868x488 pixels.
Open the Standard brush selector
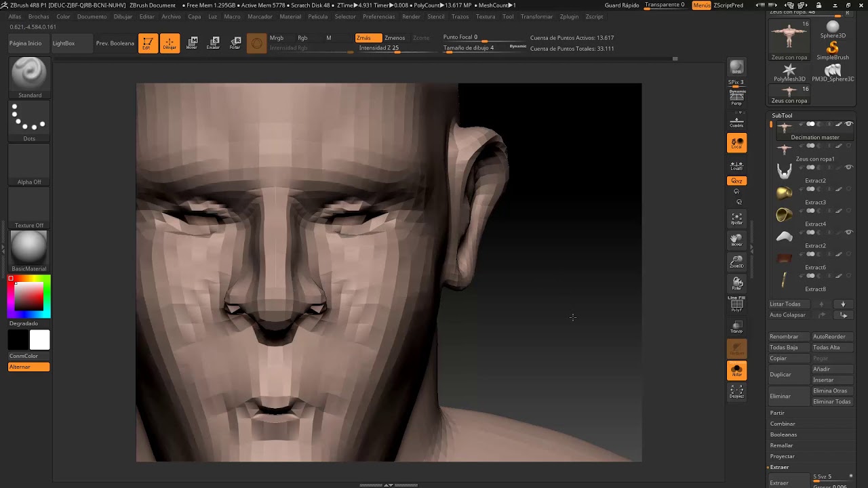[x=29, y=78]
